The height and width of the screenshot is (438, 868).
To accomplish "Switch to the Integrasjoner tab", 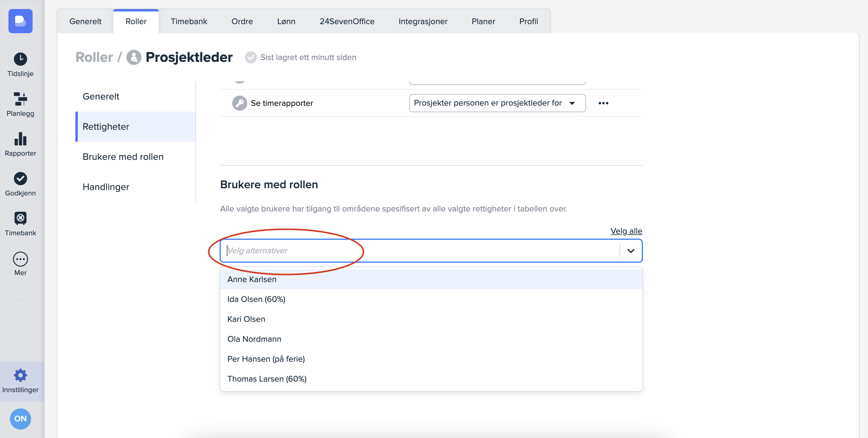I will (x=423, y=21).
